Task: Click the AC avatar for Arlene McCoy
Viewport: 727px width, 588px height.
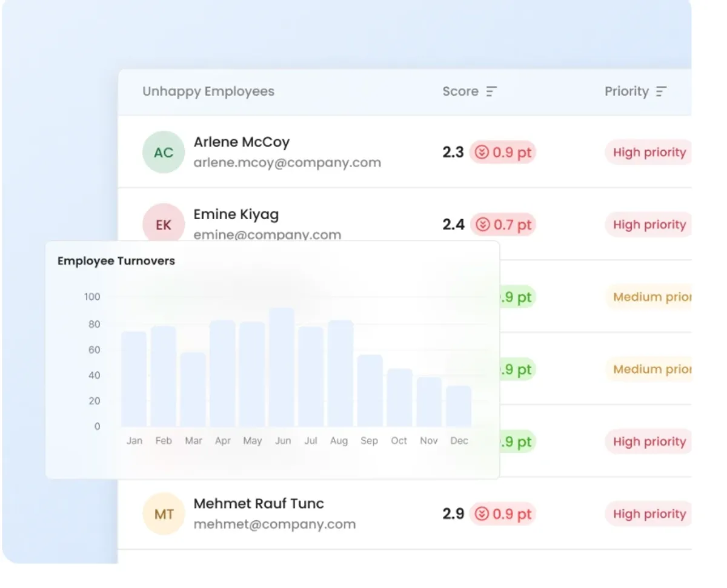Action: tap(164, 152)
